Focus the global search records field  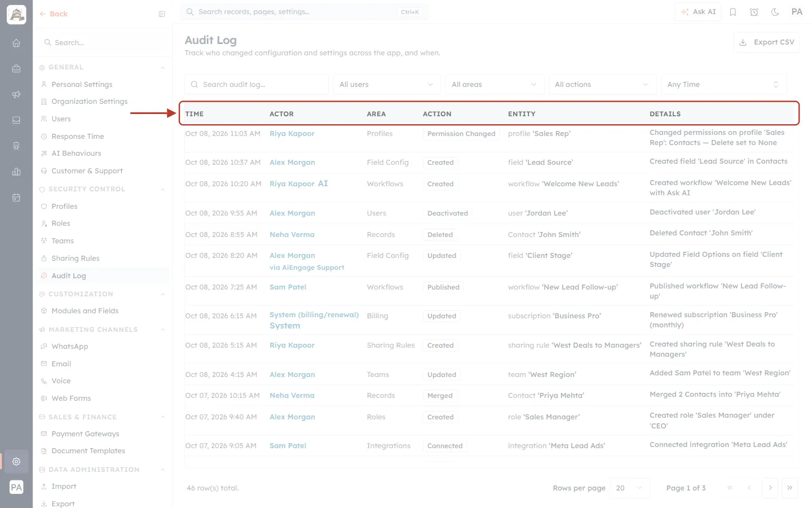(x=304, y=12)
